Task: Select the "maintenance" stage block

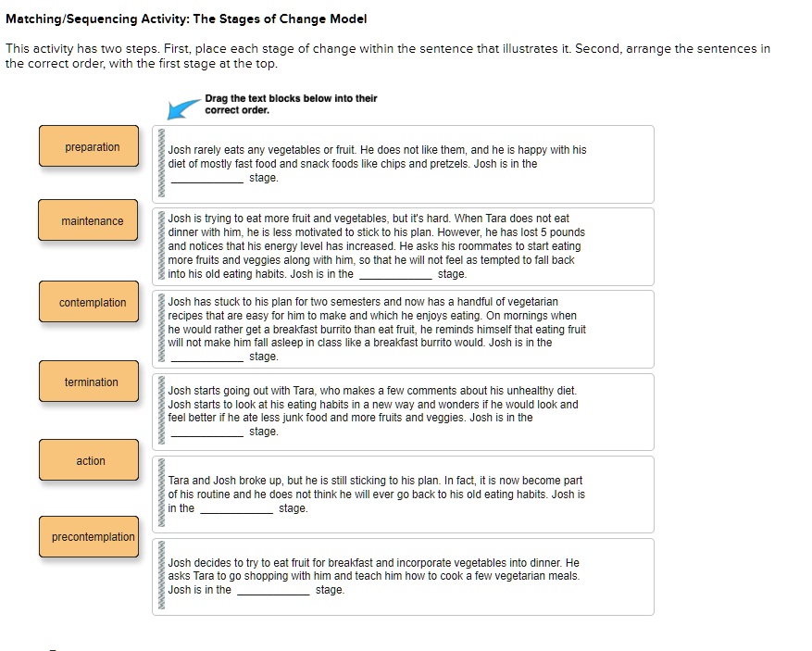Action: click(x=89, y=220)
